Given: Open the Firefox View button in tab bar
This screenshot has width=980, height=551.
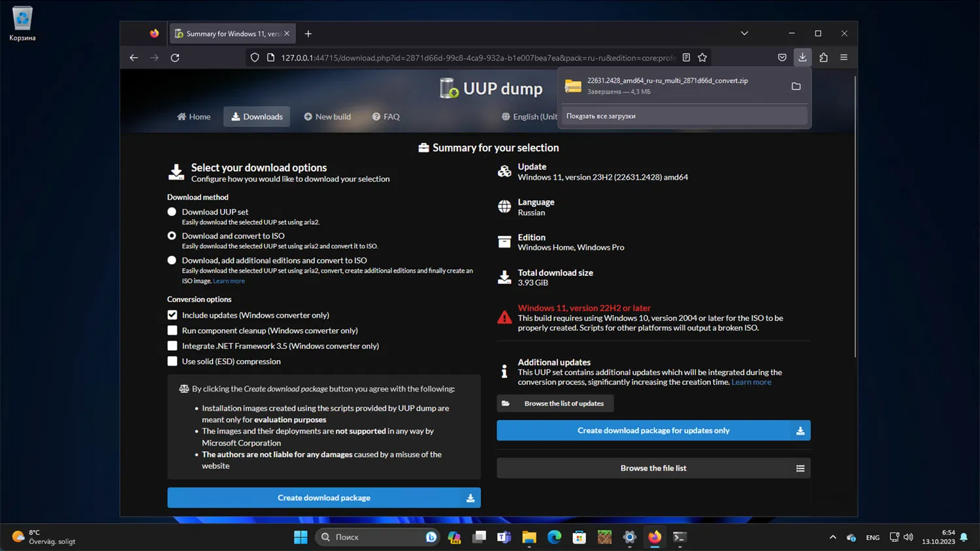Looking at the screenshot, I should pyautogui.click(x=154, y=33).
